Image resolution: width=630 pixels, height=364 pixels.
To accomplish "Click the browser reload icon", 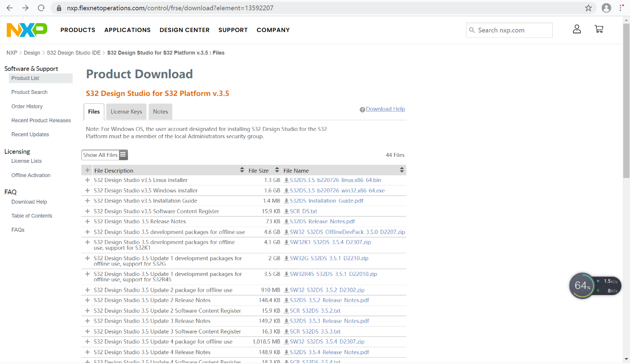I will (41, 8).
